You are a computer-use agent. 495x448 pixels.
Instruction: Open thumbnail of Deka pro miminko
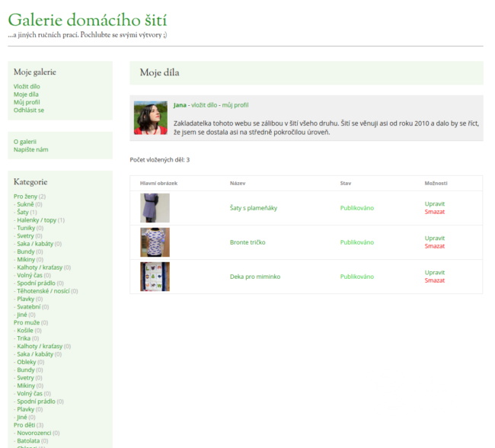tap(155, 277)
